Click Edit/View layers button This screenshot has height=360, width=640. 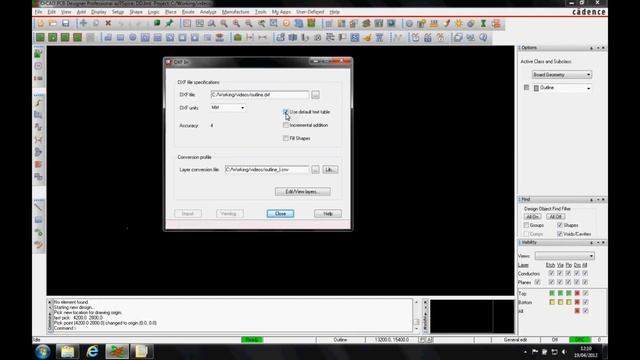pyautogui.click(x=302, y=191)
